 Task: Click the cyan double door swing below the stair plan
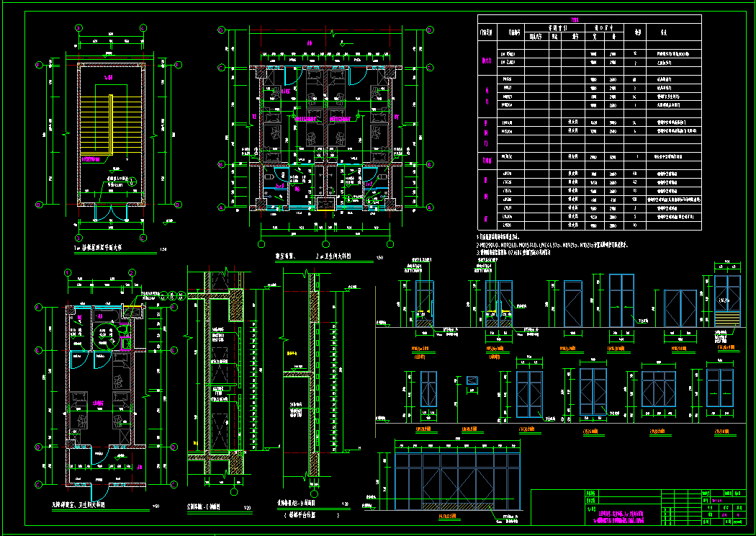(x=111, y=211)
